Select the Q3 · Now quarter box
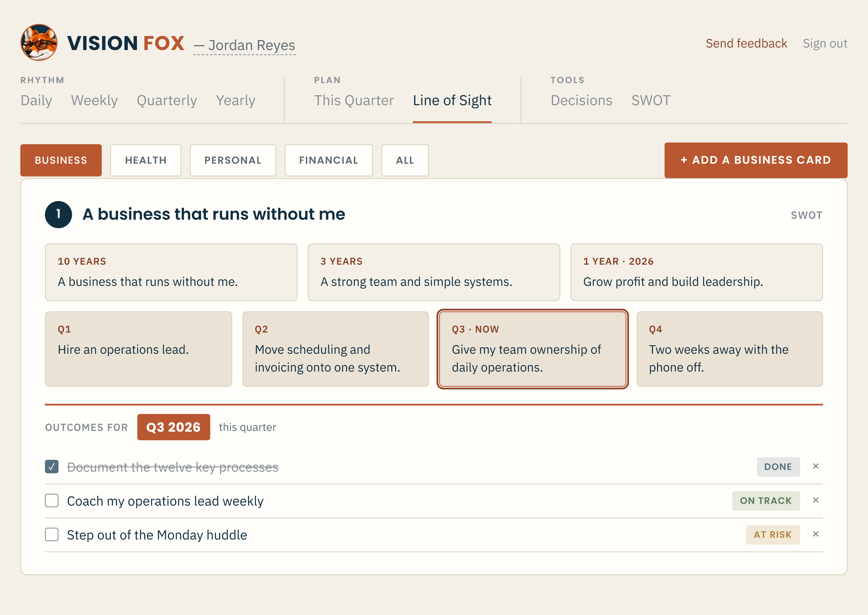868x615 pixels. (533, 349)
